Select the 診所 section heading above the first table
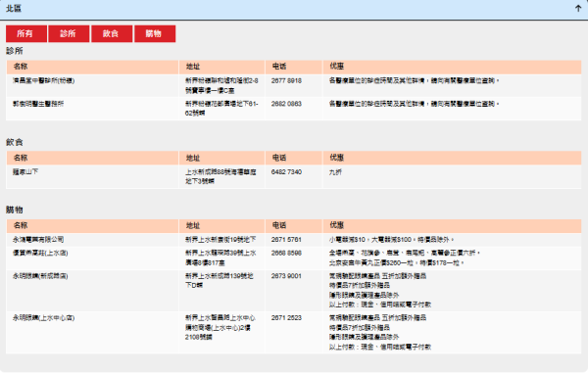The width and height of the screenshot is (588, 375). pos(15,51)
